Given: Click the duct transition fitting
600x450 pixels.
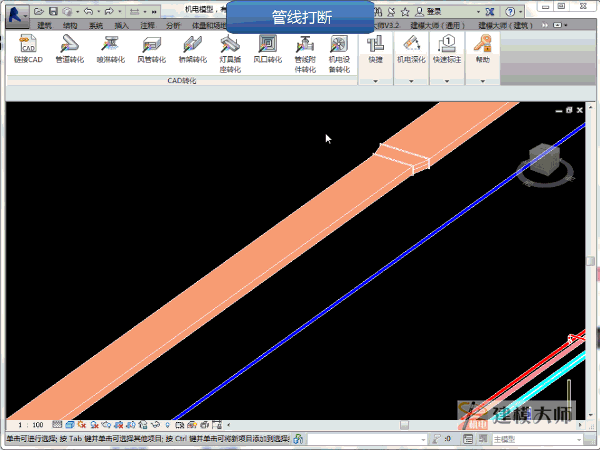Looking at the screenshot, I should tap(402, 159).
